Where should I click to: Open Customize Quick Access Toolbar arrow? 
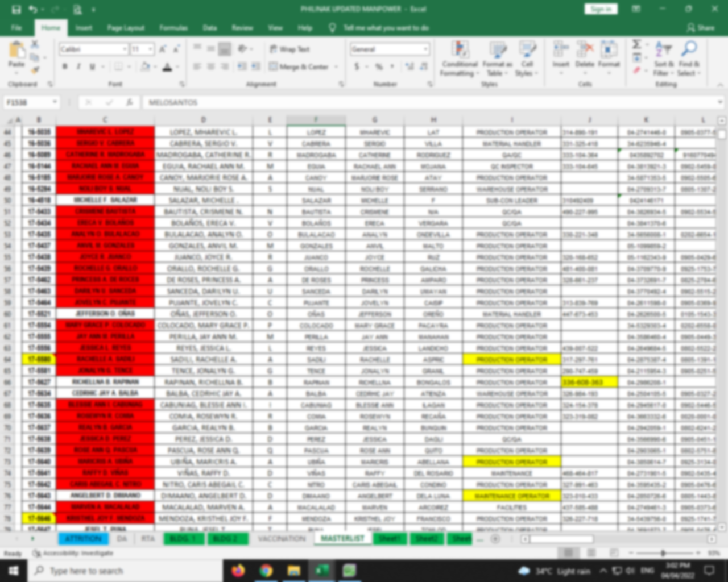tap(93, 9)
